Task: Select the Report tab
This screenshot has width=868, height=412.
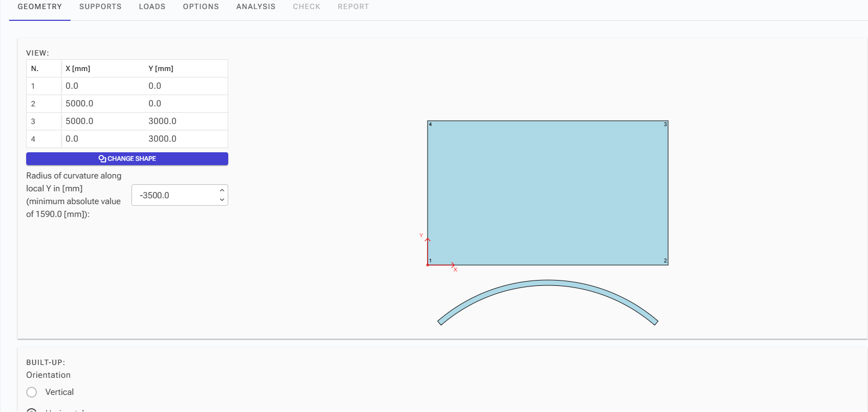Action: pos(353,7)
